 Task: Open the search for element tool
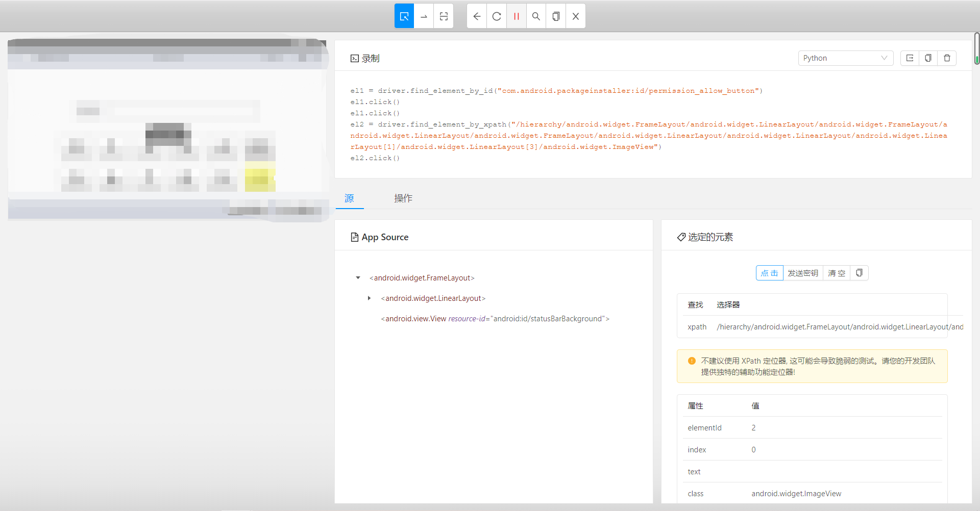(536, 16)
